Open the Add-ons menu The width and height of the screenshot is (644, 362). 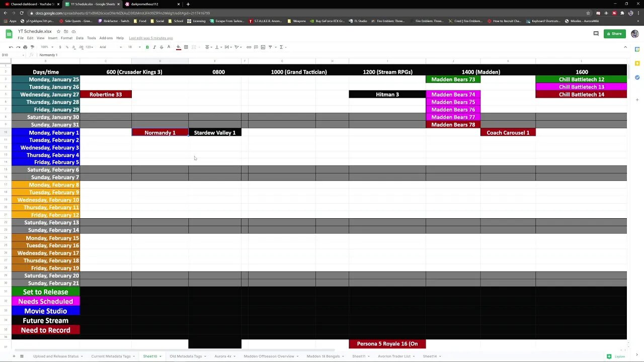[106, 38]
